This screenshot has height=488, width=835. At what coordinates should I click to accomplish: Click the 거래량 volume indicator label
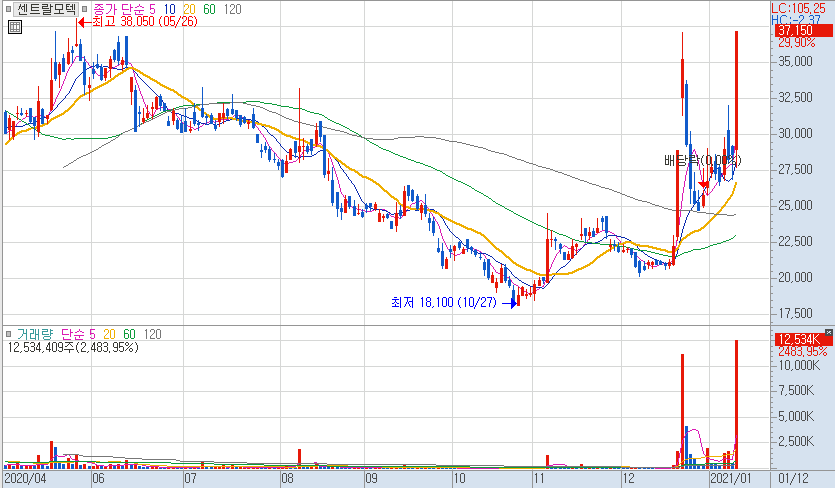(35, 334)
